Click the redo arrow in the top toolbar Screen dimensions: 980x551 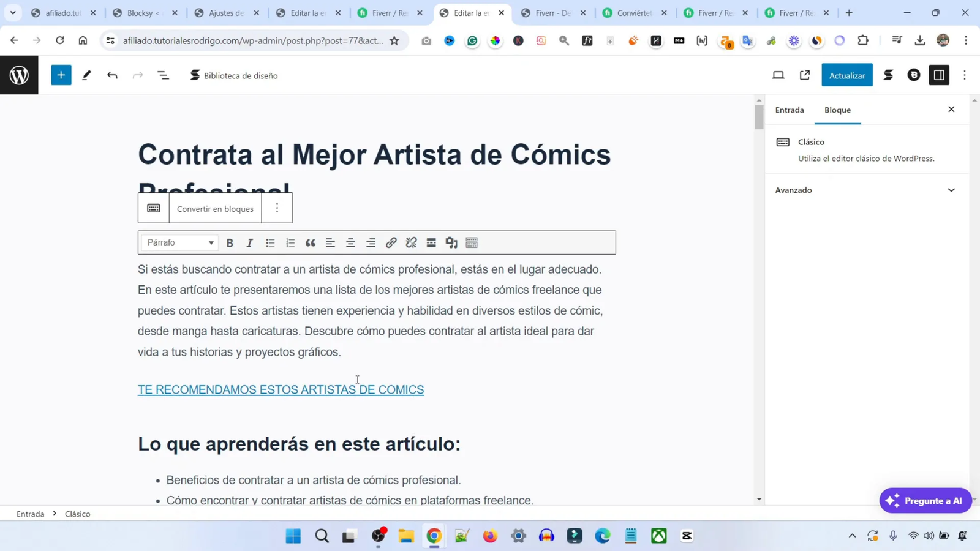pyautogui.click(x=137, y=75)
